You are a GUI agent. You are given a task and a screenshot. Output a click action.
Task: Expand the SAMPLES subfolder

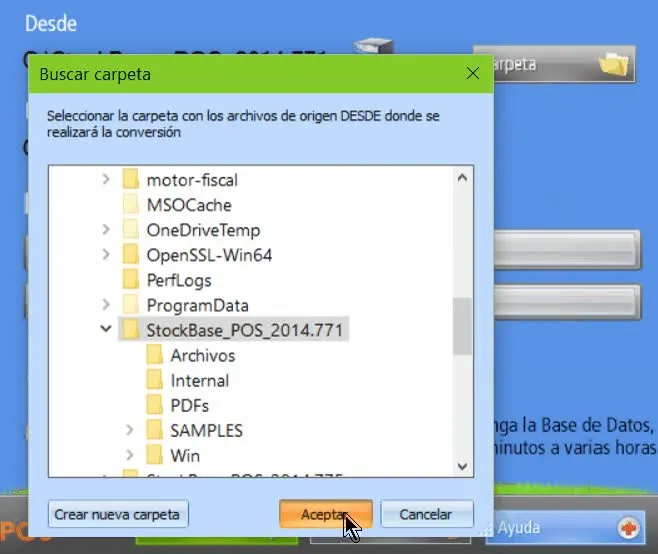(x=130, y=430)
